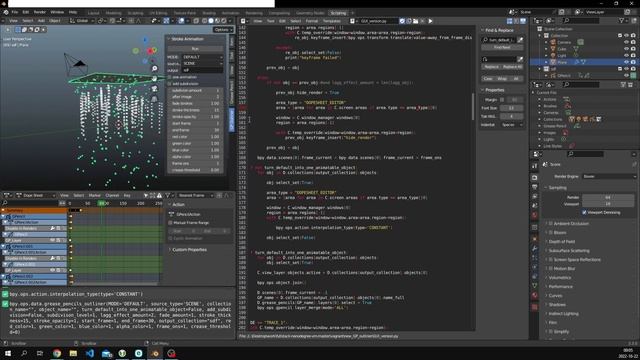Click the Light object icon in the outliner
Screen dimensions: 640x360
pyautogui.click(x=553, y=55)
